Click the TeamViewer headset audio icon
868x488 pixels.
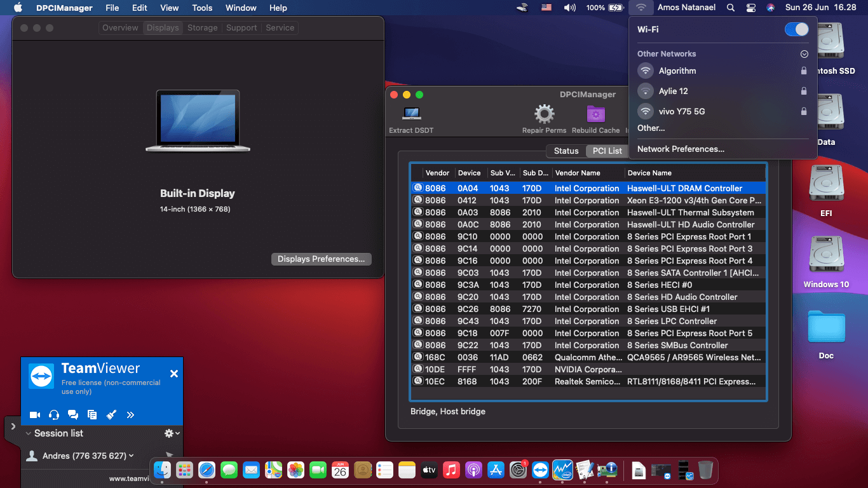coord(54,414)
